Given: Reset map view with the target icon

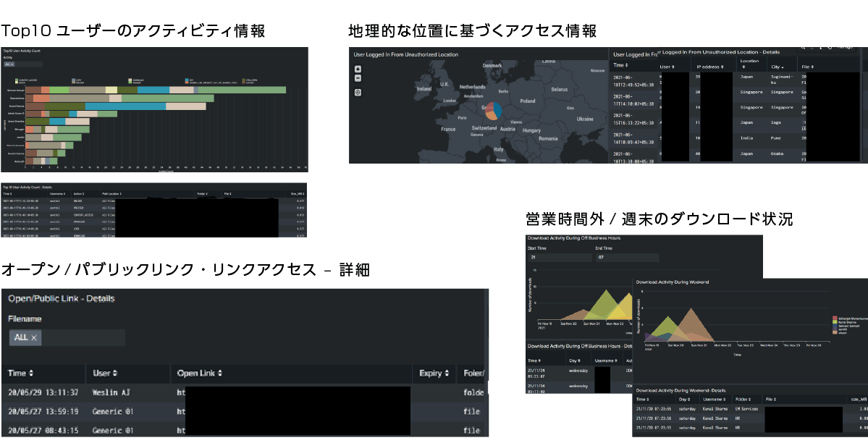Looking at the screenshot, I should 358,93.
